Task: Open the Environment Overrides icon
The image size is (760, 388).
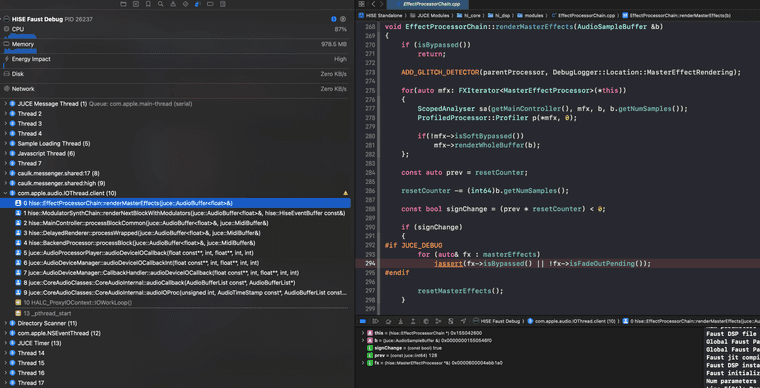Action: (x=450, y=321)
